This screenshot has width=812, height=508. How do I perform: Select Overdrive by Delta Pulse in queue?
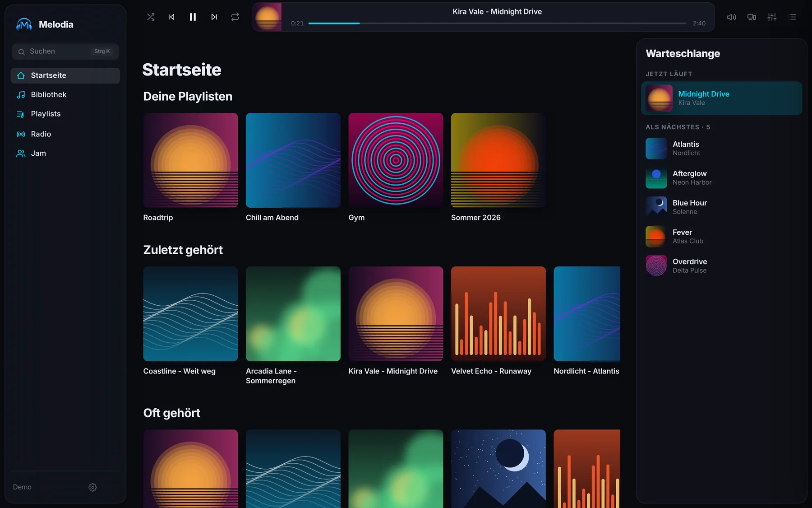tap(721, 266)
